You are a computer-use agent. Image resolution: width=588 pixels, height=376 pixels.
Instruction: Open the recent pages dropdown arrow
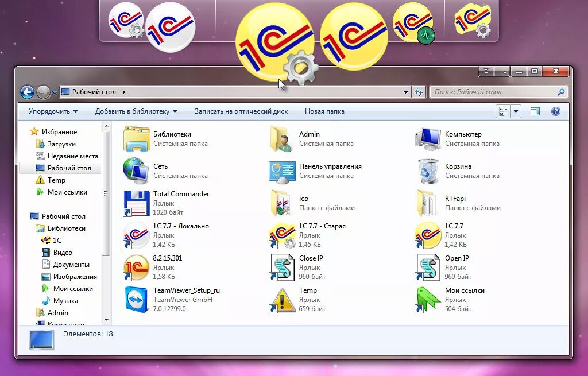point(55,92)
